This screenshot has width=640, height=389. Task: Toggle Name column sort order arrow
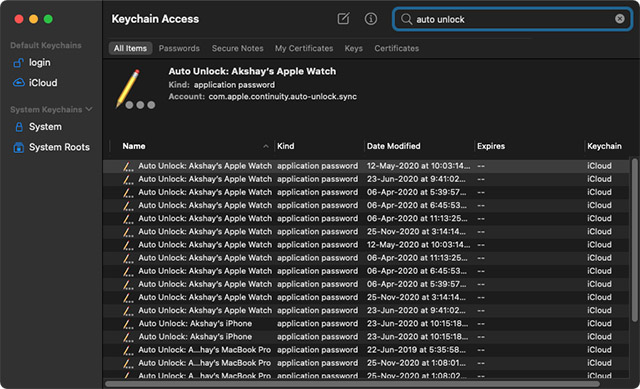click(266, 146)
